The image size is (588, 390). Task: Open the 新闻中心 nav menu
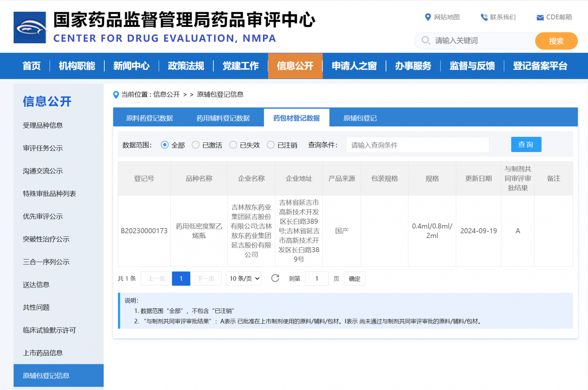click(x=132, y=66)
